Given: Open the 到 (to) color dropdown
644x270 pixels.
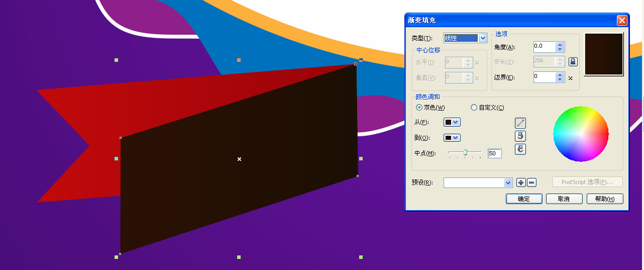Looking at the screenshot, I should click(x=452, y=138).
